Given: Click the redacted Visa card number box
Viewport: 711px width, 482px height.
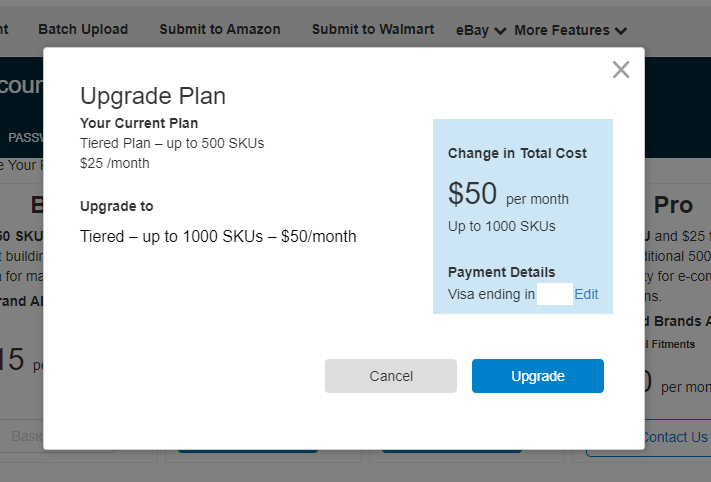Looking at the screenshot, I should tap(554, 294).
